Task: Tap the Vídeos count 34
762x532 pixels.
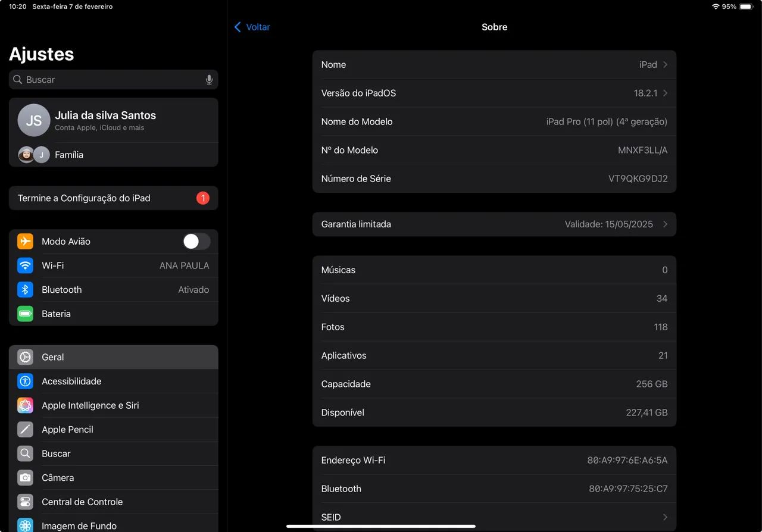Action: [x=662, y=298]
